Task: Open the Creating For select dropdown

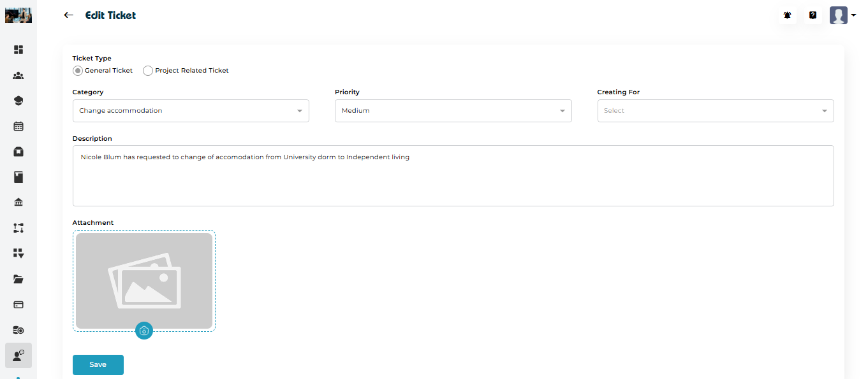Action: coord(715,111)
